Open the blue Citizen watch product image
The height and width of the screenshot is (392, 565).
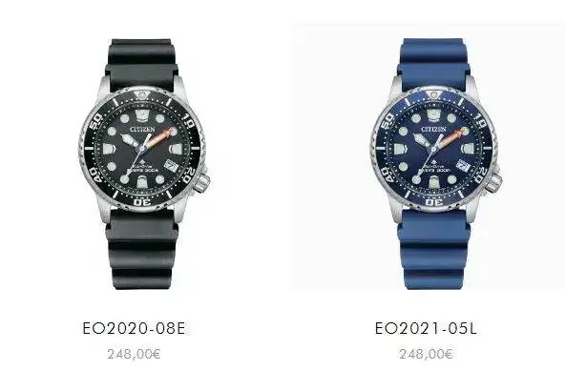435,164
